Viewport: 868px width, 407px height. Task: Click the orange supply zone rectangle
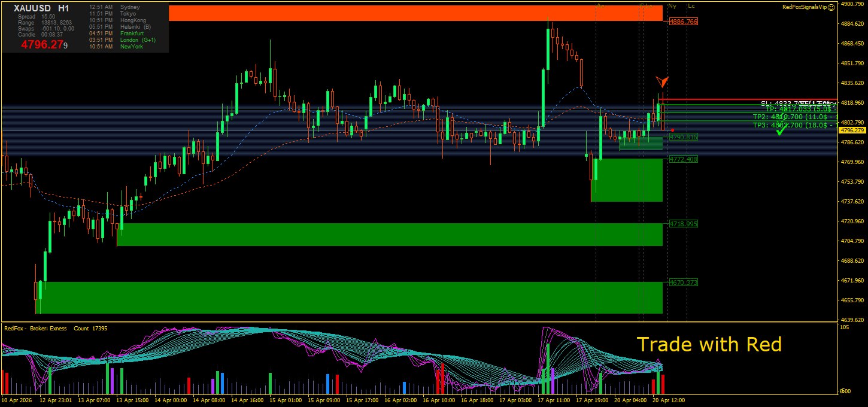[x=415, y=13]
